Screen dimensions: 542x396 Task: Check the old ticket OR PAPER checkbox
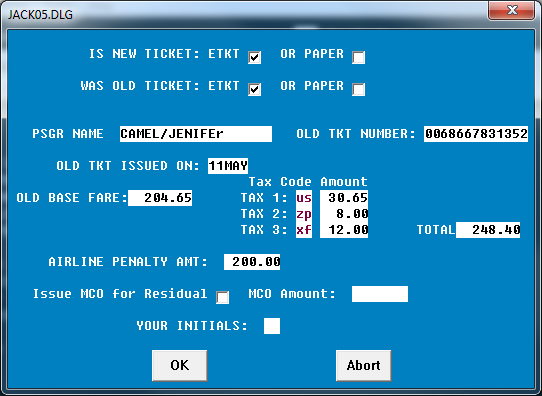(x=358, y=89)
